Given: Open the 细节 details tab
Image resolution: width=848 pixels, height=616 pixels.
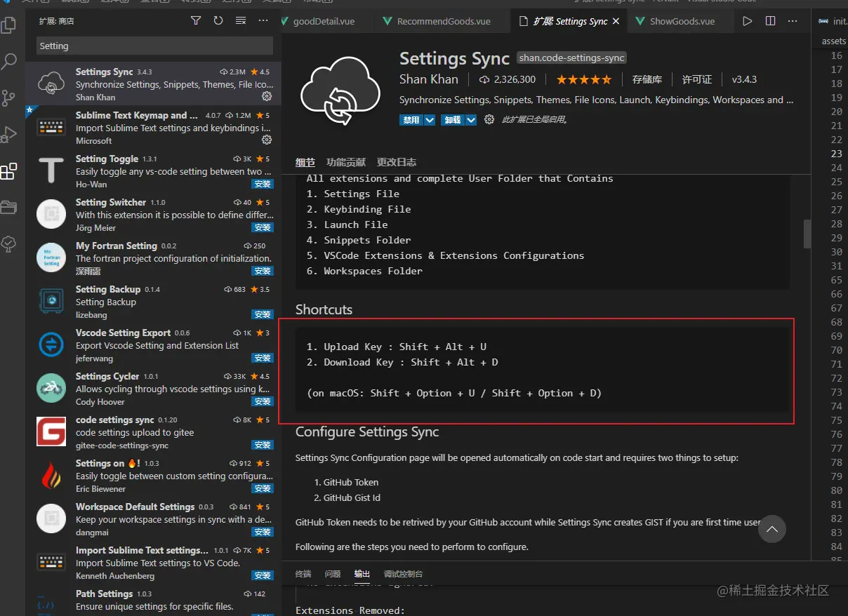Looking at the screenshot, I should tap(305, 162).
